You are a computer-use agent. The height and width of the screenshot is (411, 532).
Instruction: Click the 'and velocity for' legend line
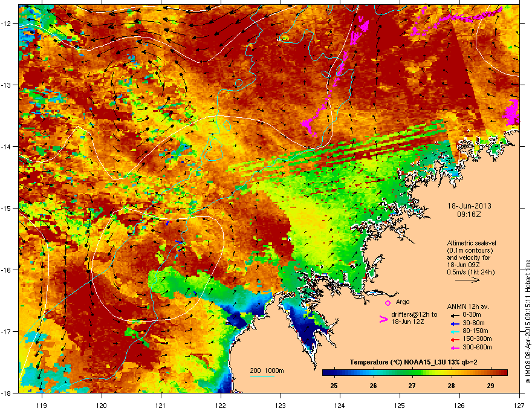[x=468, y=257]
